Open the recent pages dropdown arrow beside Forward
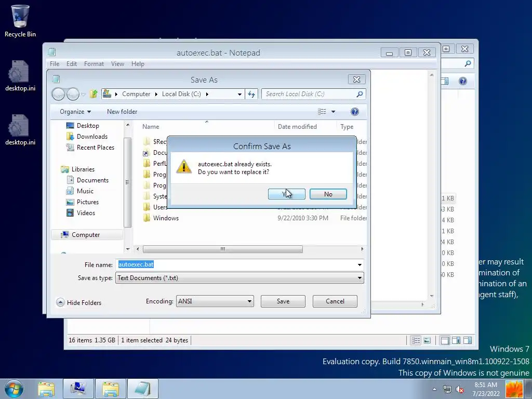Viewport: 532px width, 399px height. [x=84, y=95]
